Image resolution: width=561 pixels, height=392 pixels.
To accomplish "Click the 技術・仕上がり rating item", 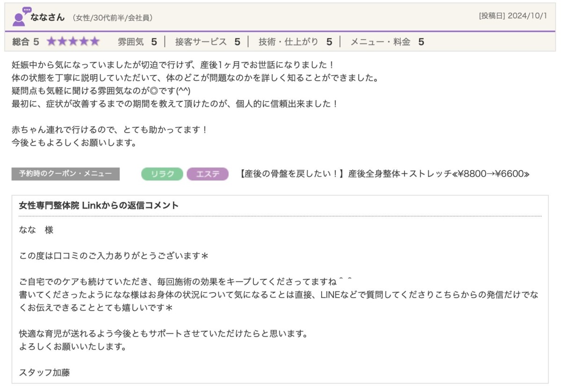I will tap(295, 42).
